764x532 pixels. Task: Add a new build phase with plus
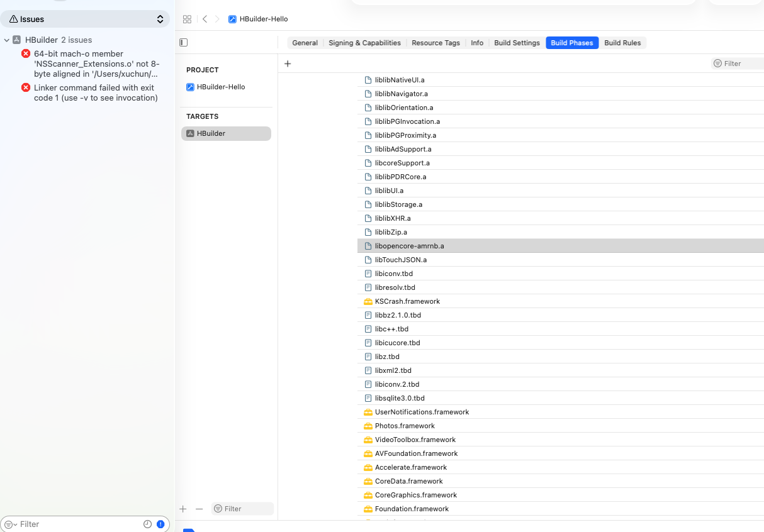[288, 64]
